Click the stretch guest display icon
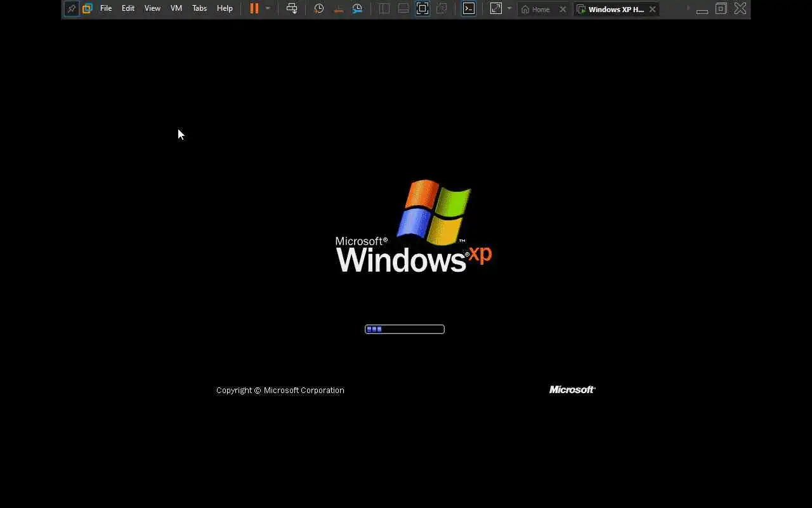The width and height of the screenshot is (812, 508). pyautogui.click(x=496, y=9)
